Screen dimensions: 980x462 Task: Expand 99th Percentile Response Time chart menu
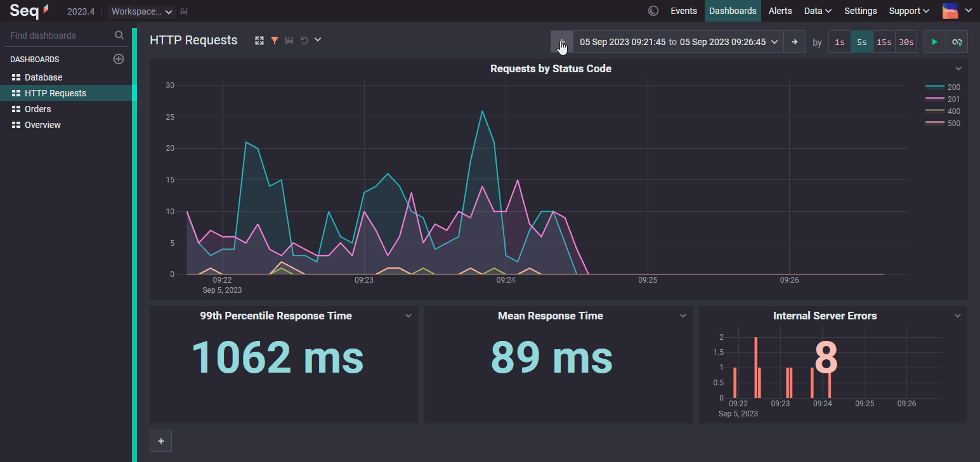click(408, 316)
